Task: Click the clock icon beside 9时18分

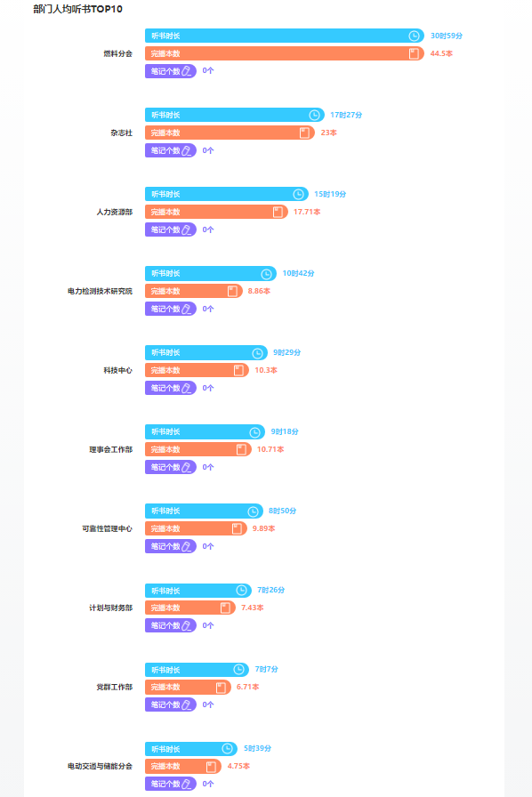Action: pyautogui.click(x=254, y=432)
